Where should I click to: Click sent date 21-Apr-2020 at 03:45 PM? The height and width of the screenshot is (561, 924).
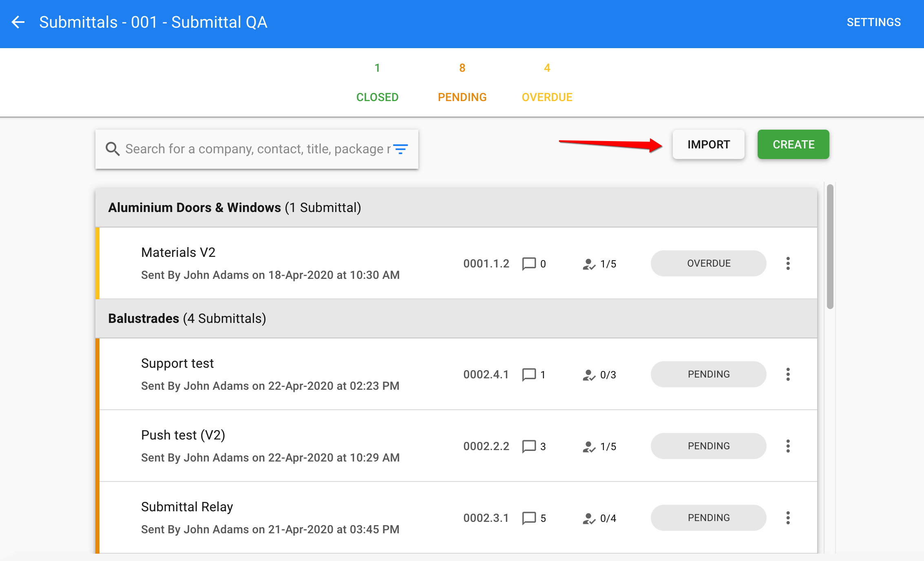334,530
